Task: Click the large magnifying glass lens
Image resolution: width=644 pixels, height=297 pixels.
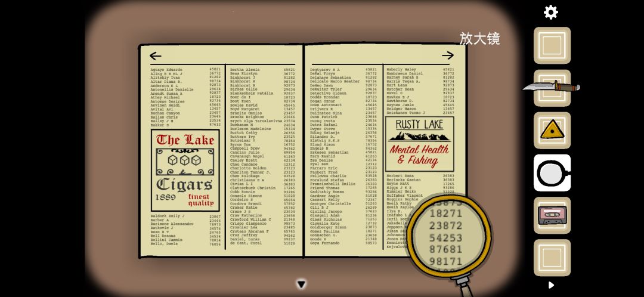Action: click(448, 237)
